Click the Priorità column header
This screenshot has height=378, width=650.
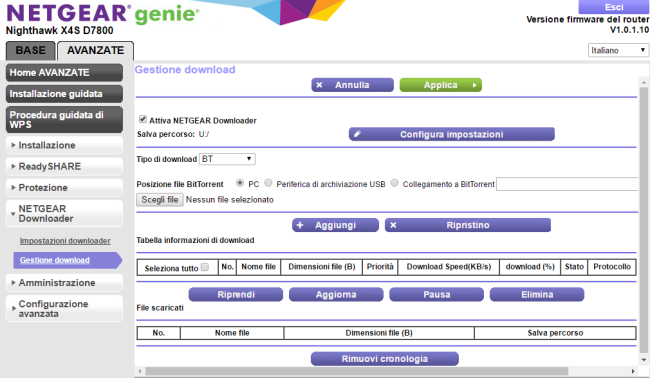[380, 267]
